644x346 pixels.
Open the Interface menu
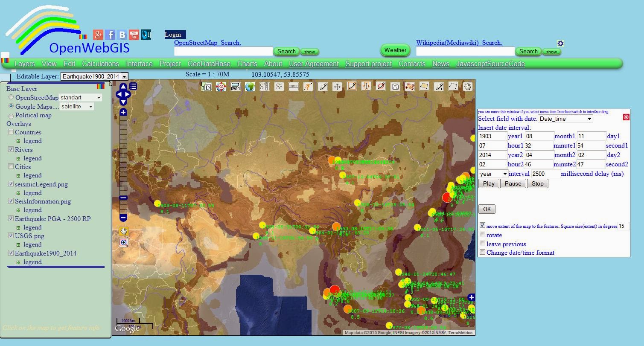click(x=139, y=64)
